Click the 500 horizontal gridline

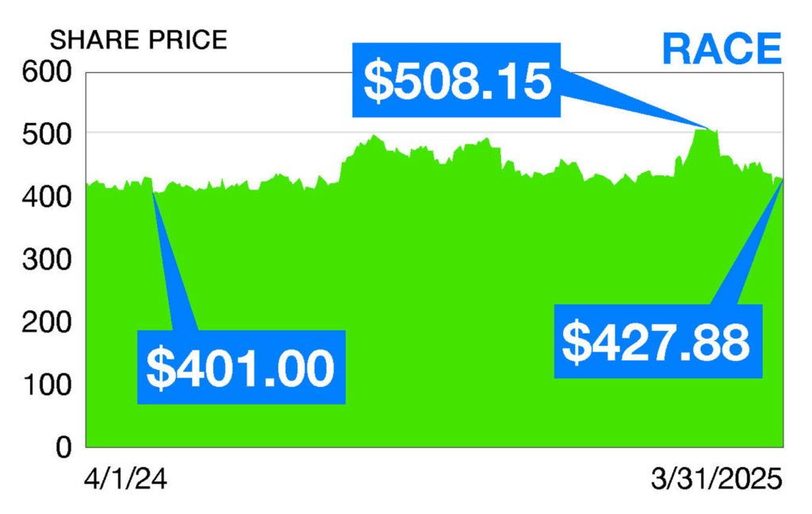click(x=238, y=132)
